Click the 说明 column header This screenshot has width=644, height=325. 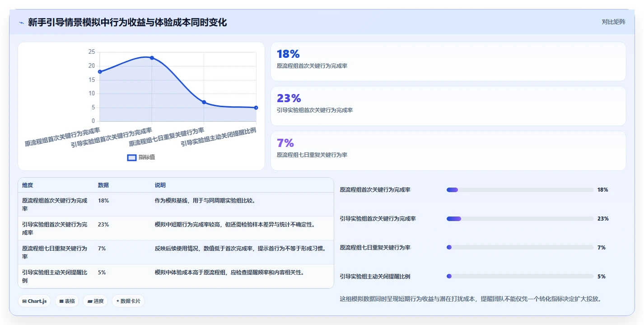pos(160,185)
